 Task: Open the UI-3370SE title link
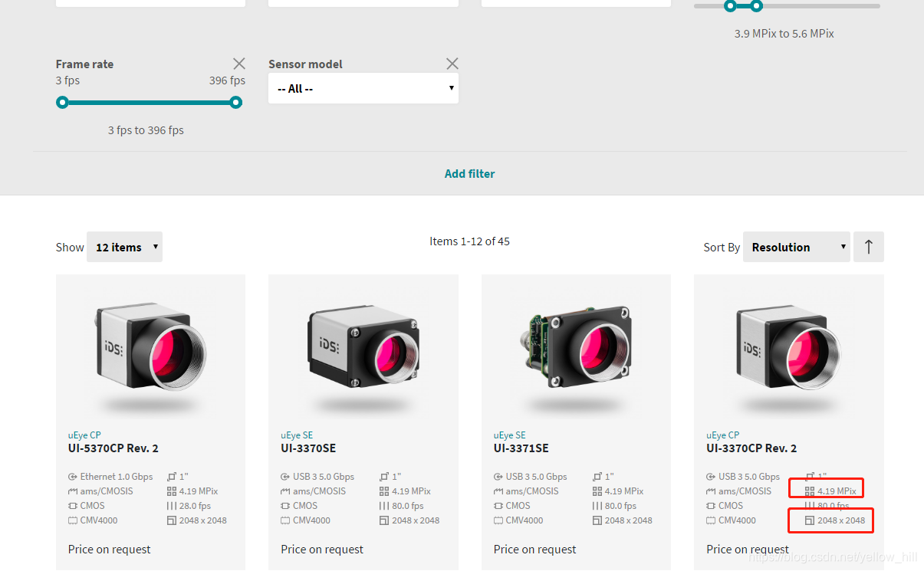click(308, 448)
